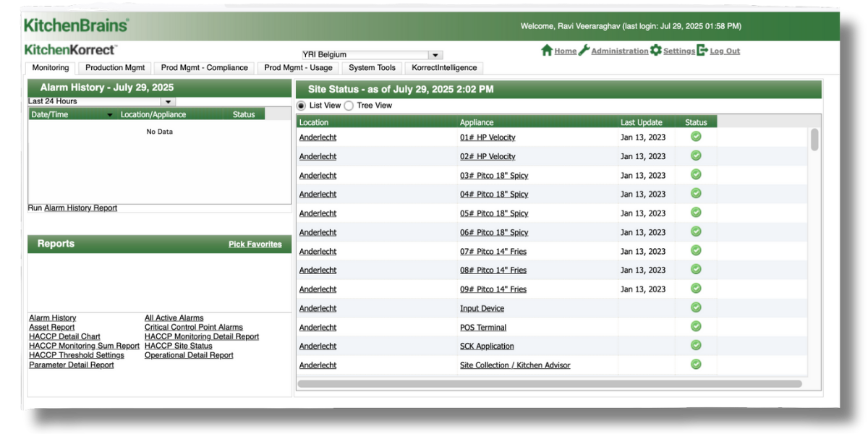Open the All Active Alarms report
The height and width of the screenshot is (434, 868).
point(174,318)
